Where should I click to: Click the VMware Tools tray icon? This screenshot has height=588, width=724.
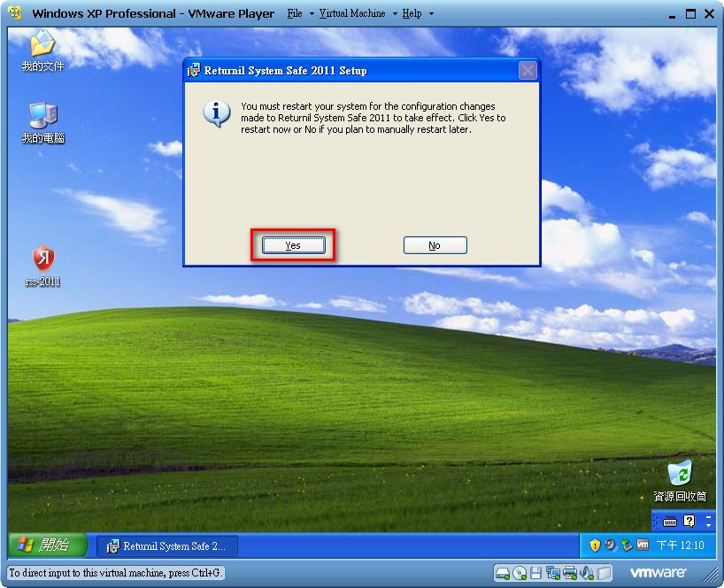pos(643,545)
